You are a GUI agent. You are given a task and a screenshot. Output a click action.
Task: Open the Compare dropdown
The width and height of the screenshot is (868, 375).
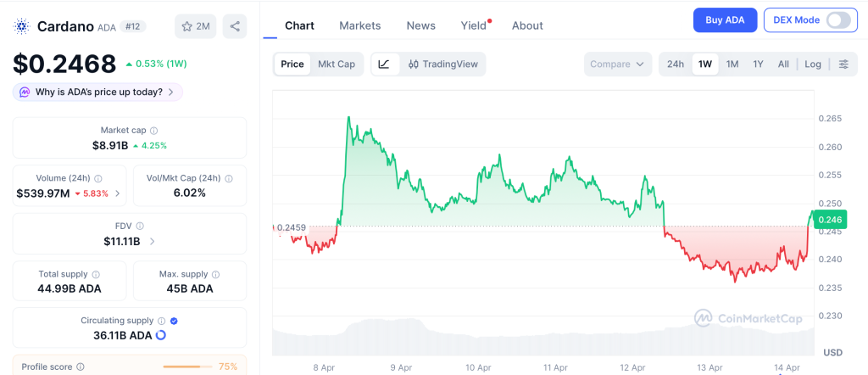coord(618,64)
